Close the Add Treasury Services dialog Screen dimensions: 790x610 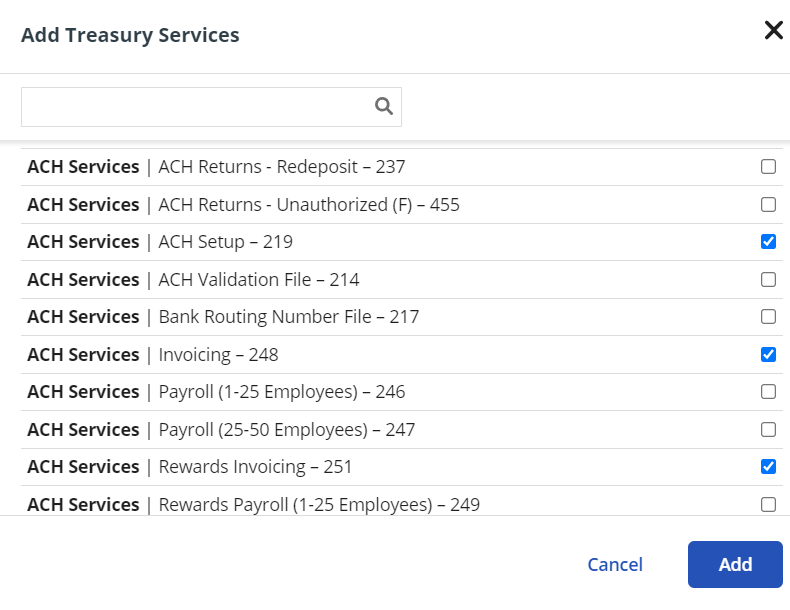tap(773, 30)
